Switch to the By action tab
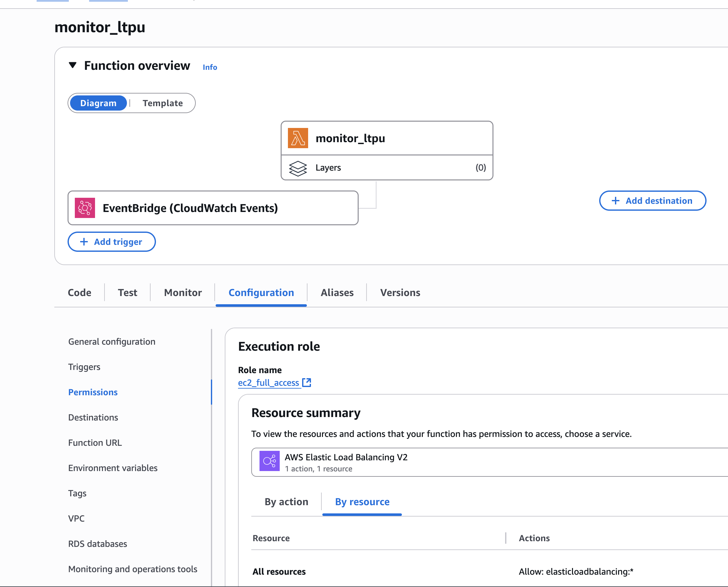728x587 pixels. tap(286, 502)
